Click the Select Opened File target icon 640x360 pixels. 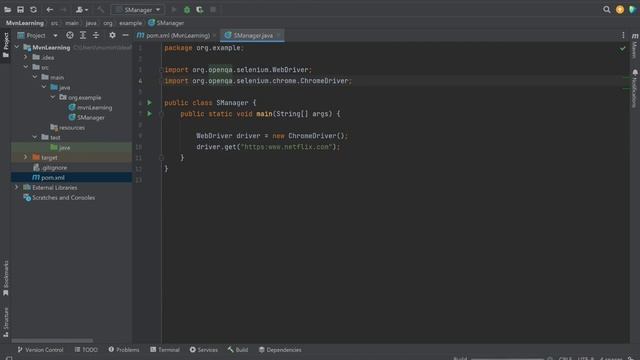(70, 36)
